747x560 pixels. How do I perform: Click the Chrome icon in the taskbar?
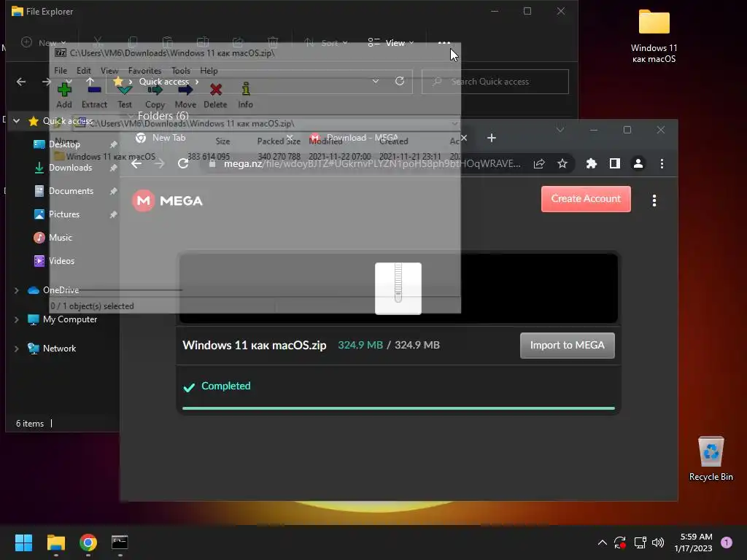click(x=88, y=542)
